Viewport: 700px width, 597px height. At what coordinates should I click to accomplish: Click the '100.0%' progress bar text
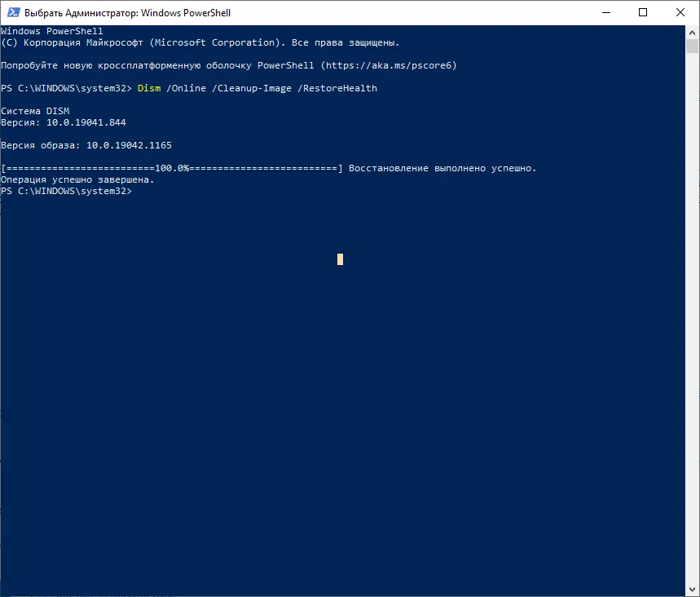coord(172,169)
